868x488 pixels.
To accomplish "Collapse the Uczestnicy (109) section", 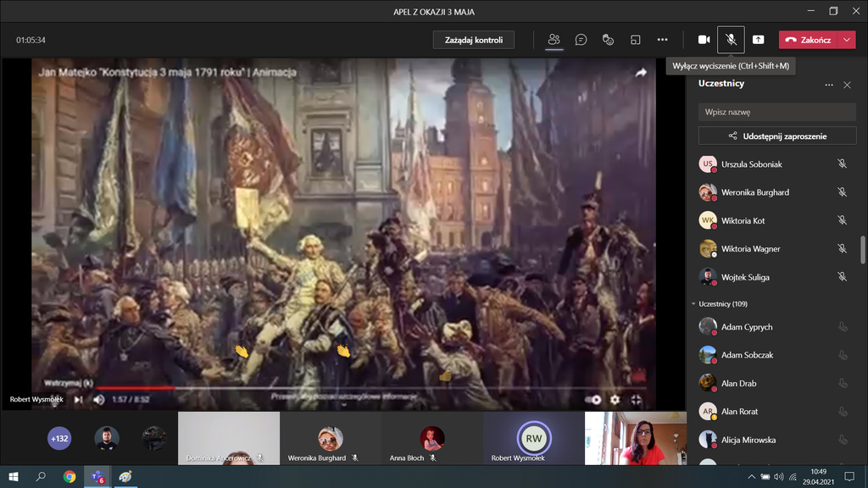I will [693, 304].
